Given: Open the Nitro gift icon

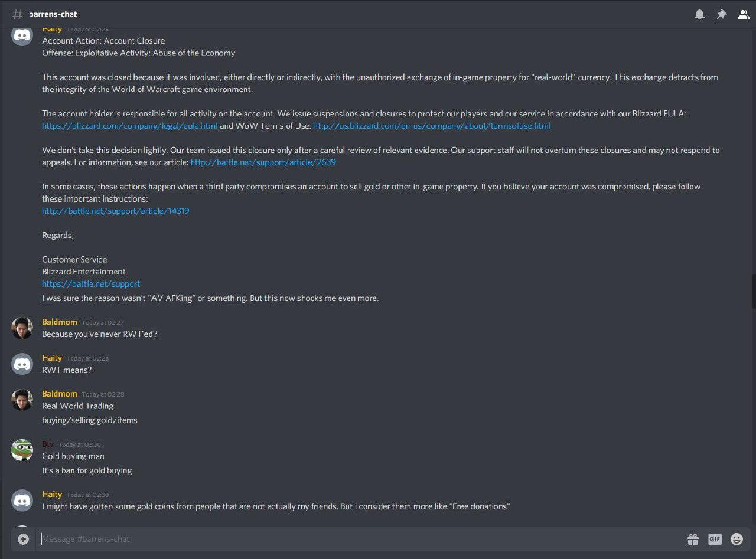Looking at the screenshot, I should (693, 539).
